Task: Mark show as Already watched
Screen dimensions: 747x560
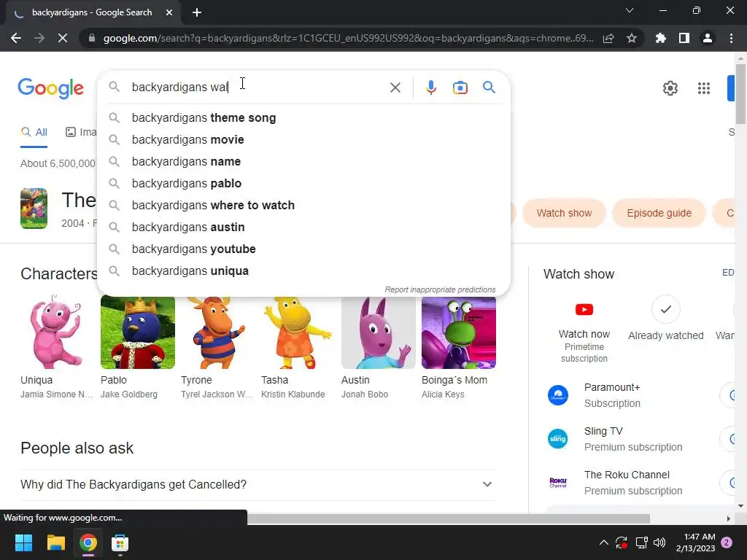Action: coord(665,318)
